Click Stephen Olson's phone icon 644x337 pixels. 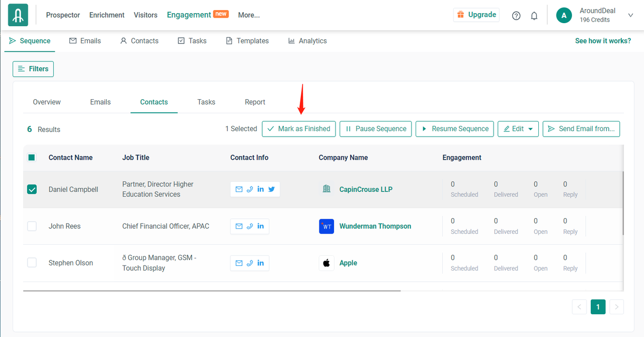250,263
